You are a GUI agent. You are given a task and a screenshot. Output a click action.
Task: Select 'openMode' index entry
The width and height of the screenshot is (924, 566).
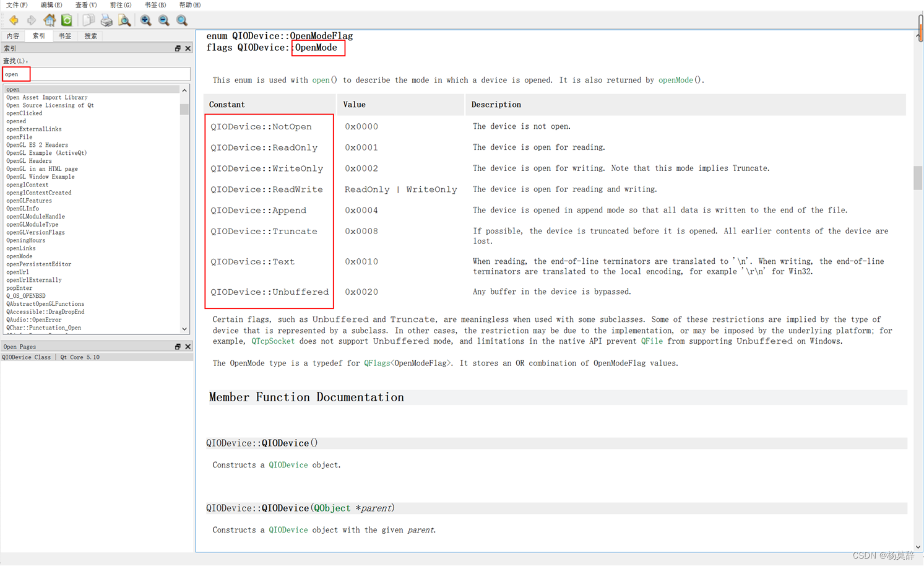[x=19, y=256]
